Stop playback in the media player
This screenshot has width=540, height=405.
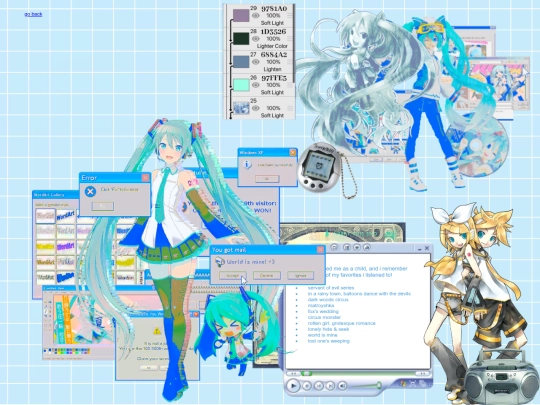(x=307, y=386)
